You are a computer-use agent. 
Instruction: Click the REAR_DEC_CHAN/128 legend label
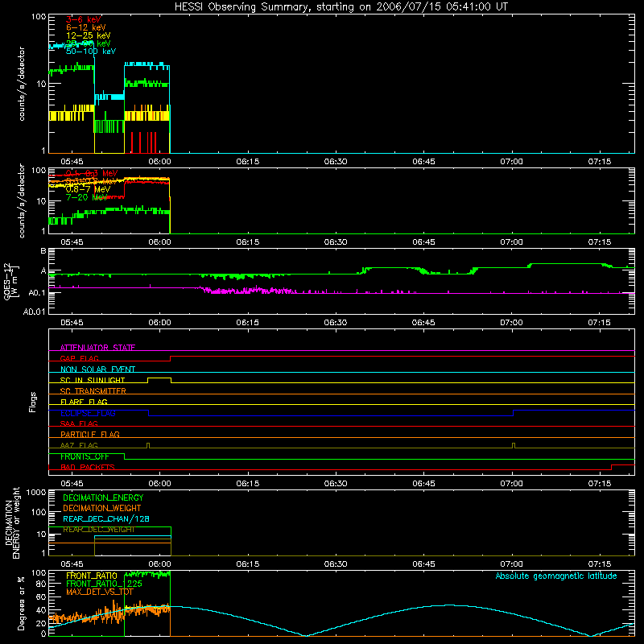tap(106, 518)
